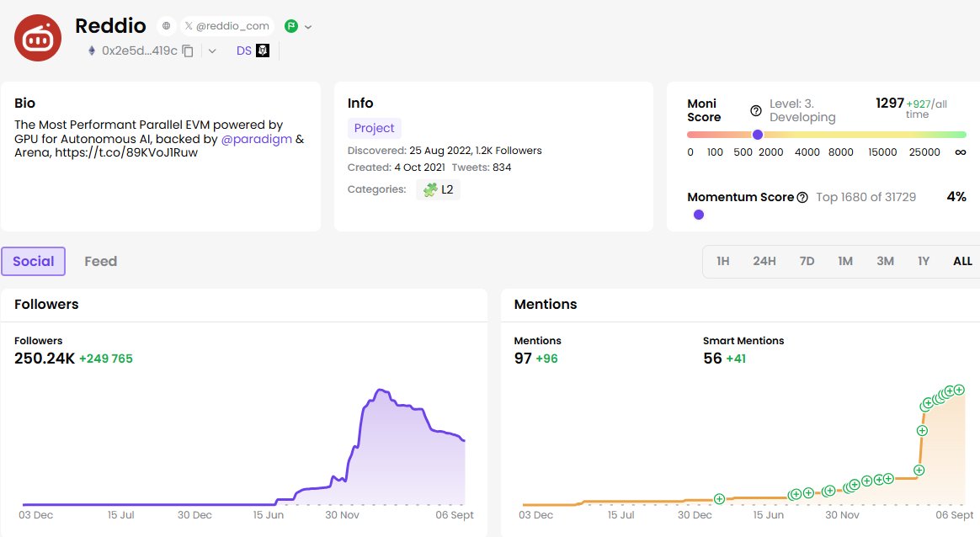980x537 pixels.
Task: Click the smart mentions change +41
Action: coord(736,359)
